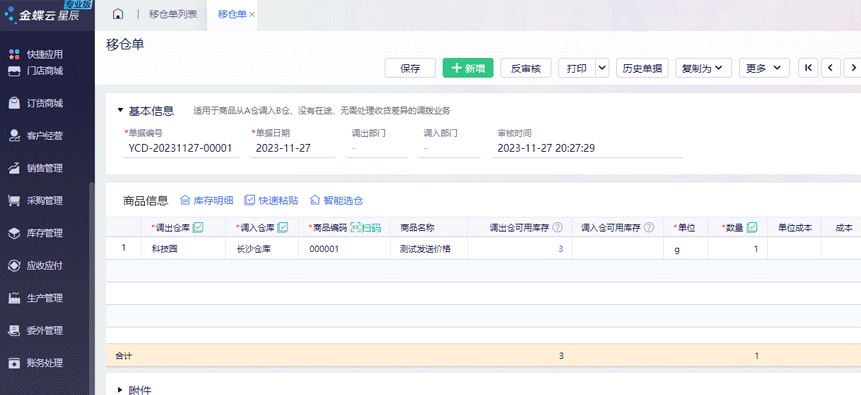
Task: Click the 单据编号 field YCD-20231127-00001
Action: coord(181,148)
